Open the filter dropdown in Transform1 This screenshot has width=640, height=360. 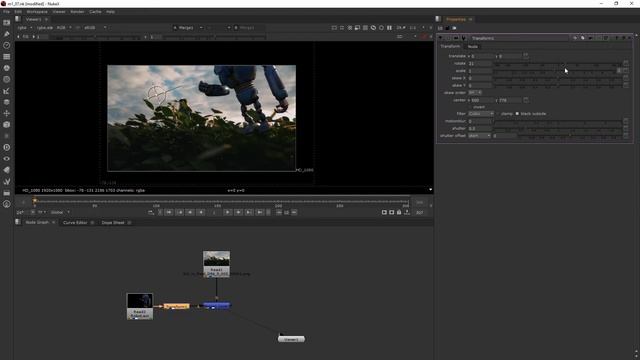pyautogui.click(x=481, y=113)
